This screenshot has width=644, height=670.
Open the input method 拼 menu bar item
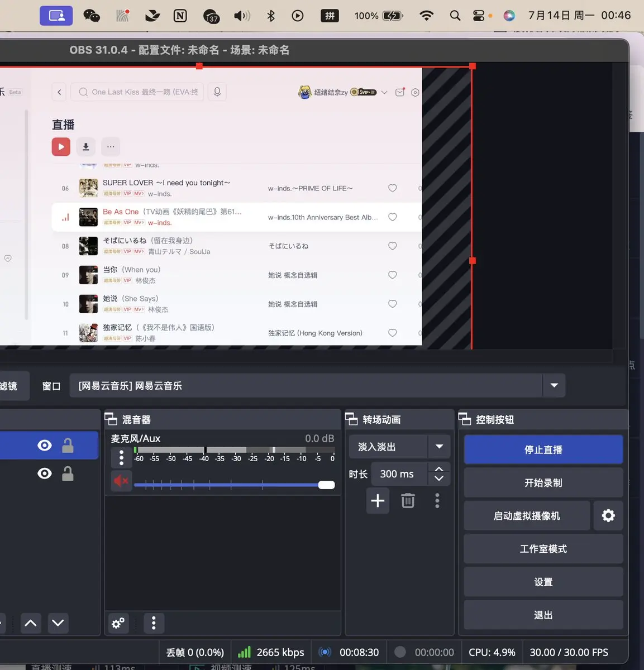pos(330,16)
